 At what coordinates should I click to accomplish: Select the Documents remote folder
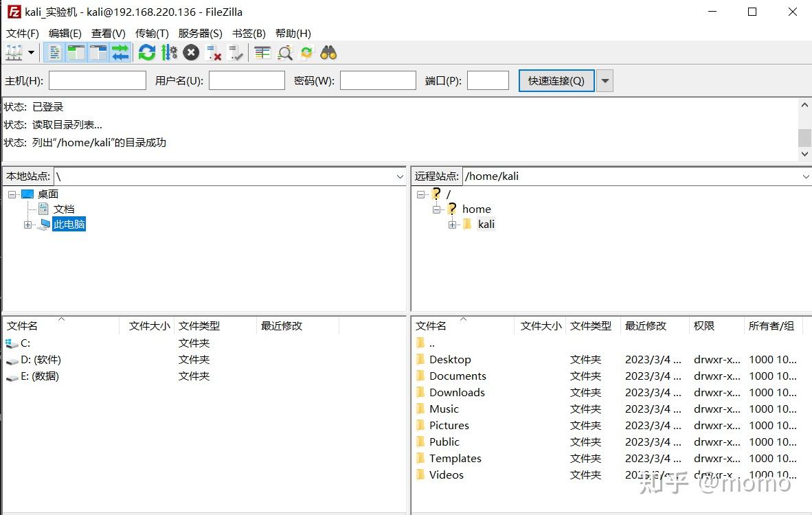458,376
